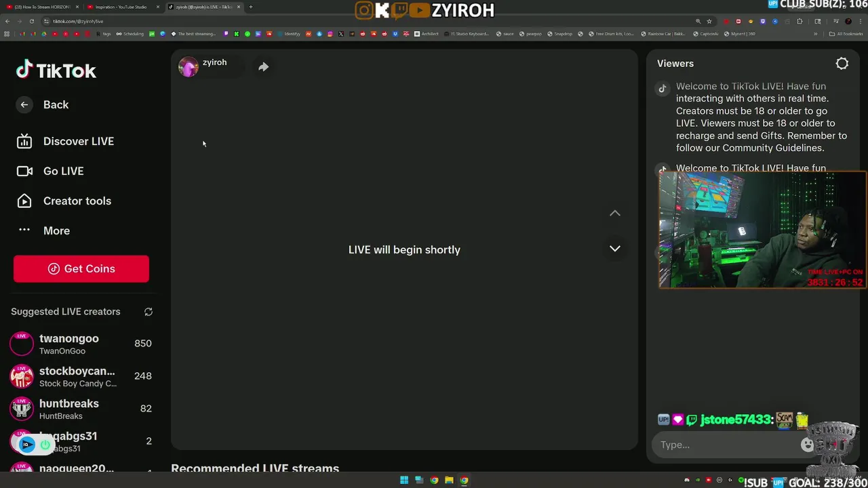Click zyiroh profile avatar
Viewport: 868px width, 488px height.
(x=188, y=66)
